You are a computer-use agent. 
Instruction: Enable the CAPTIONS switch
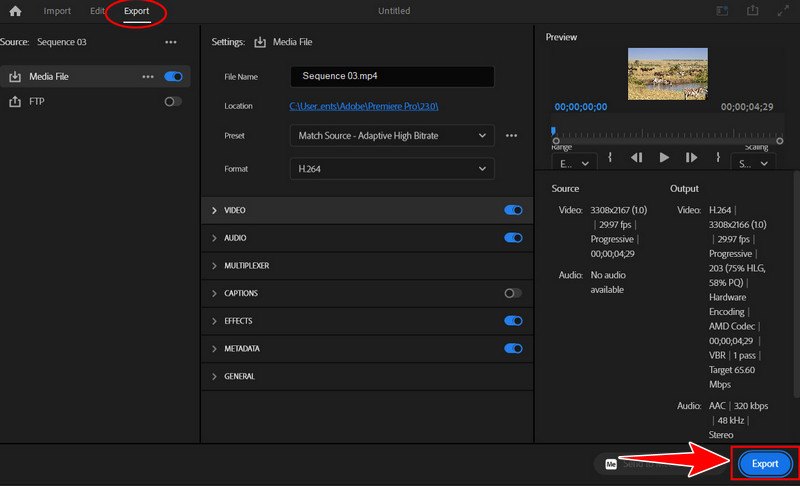tap(513, 293)
